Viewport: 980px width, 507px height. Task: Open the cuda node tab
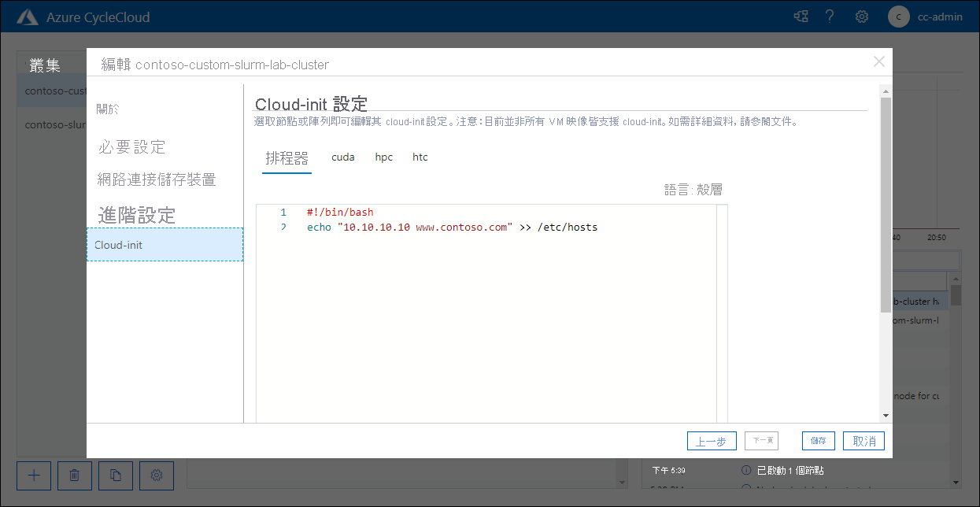pos(343,157)
